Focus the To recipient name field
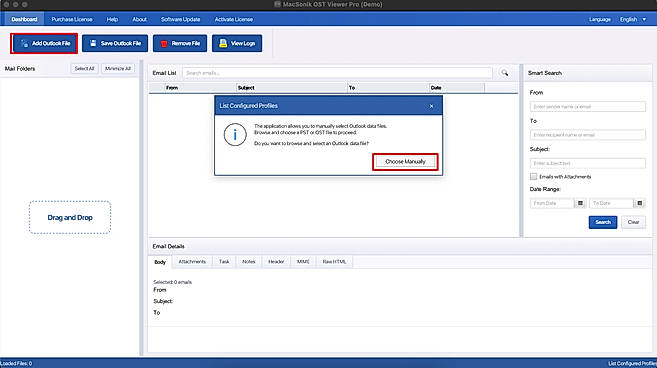Viewport: 657px width, 368px height. click(x=587, y=135)
